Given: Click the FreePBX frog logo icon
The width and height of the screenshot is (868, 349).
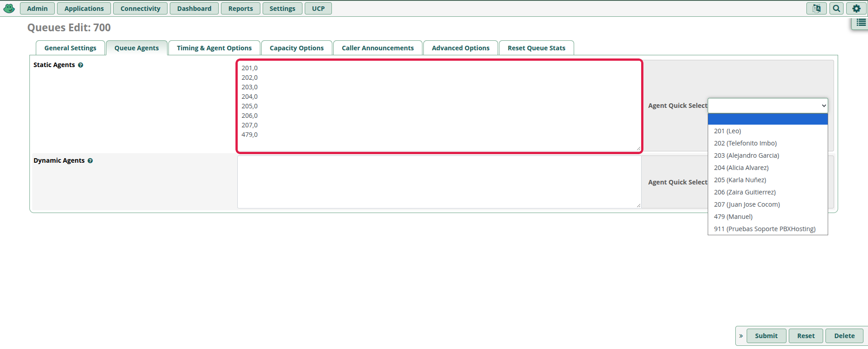Looking at the screenshot, I should coord(9,9).
